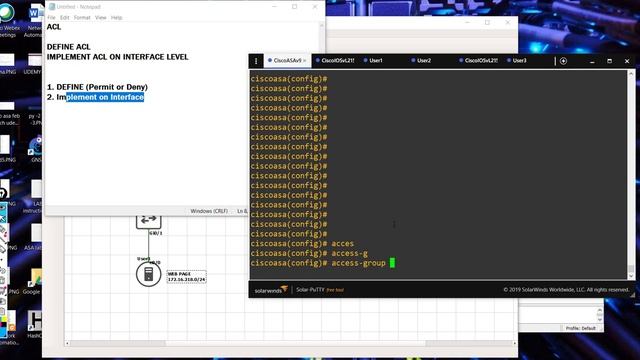Viewport: 640px width, 360px height.
Task: Click 'Profile: Default' in background window
Action: tap(580, 328)
